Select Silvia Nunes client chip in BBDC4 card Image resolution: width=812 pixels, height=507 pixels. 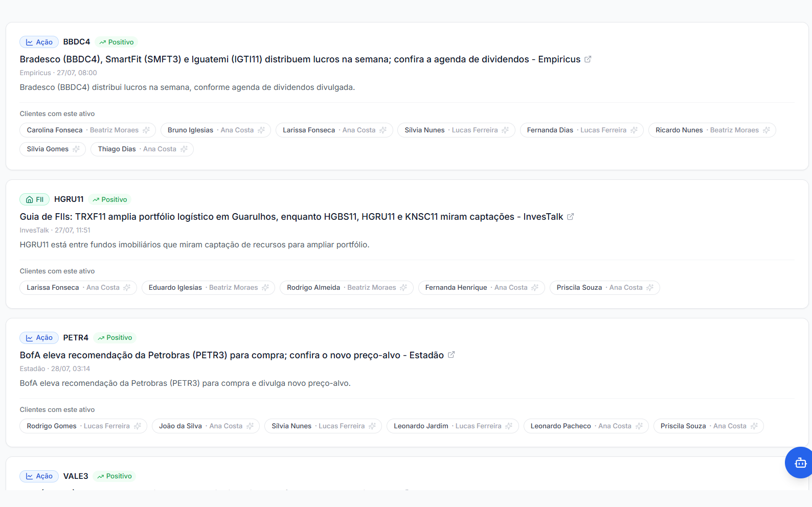tap(456, 130)
